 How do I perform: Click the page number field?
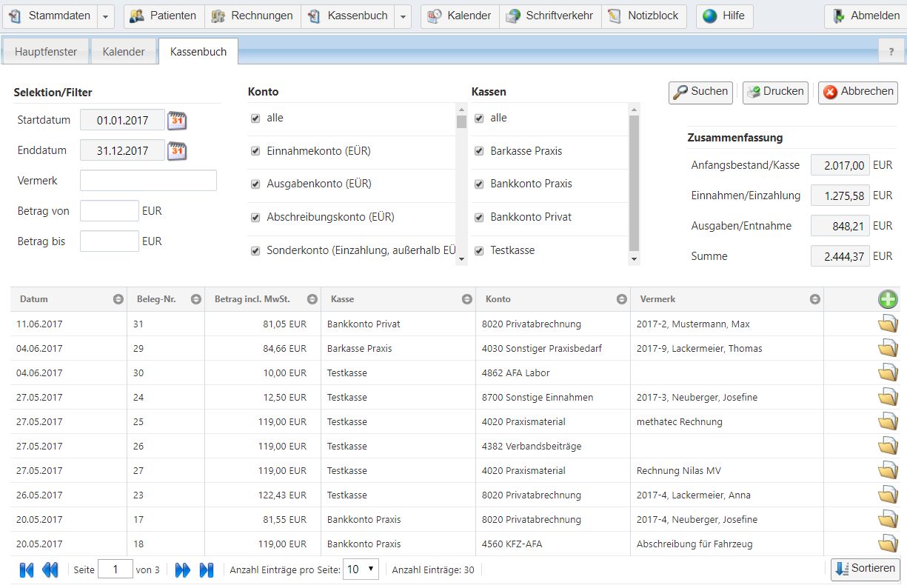pos(115,569)
